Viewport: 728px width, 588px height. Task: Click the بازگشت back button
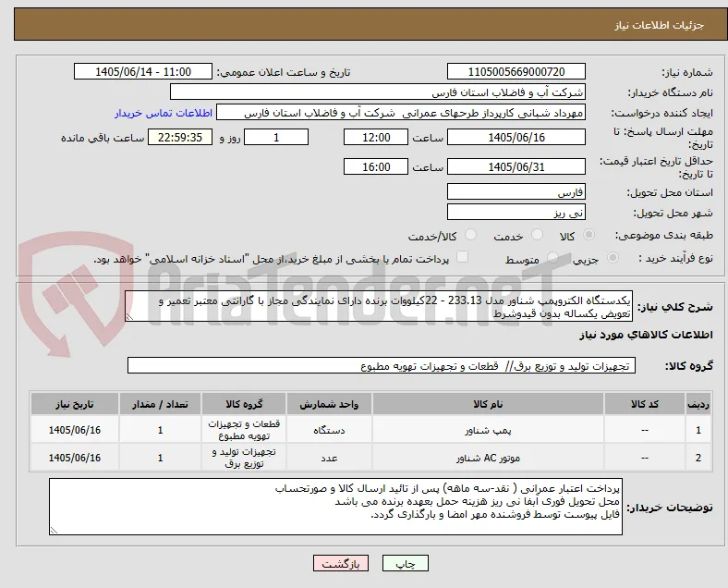[341, 563]
